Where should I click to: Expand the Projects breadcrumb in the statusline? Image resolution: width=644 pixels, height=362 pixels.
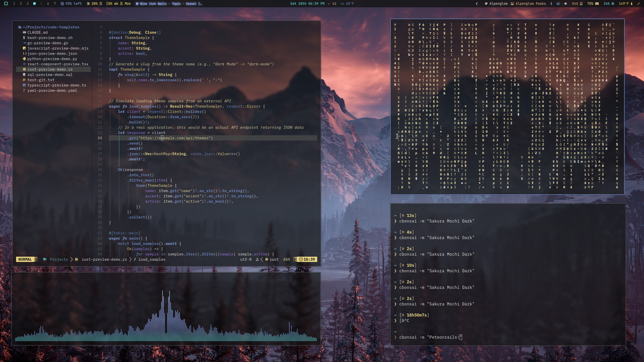point(59,259)
